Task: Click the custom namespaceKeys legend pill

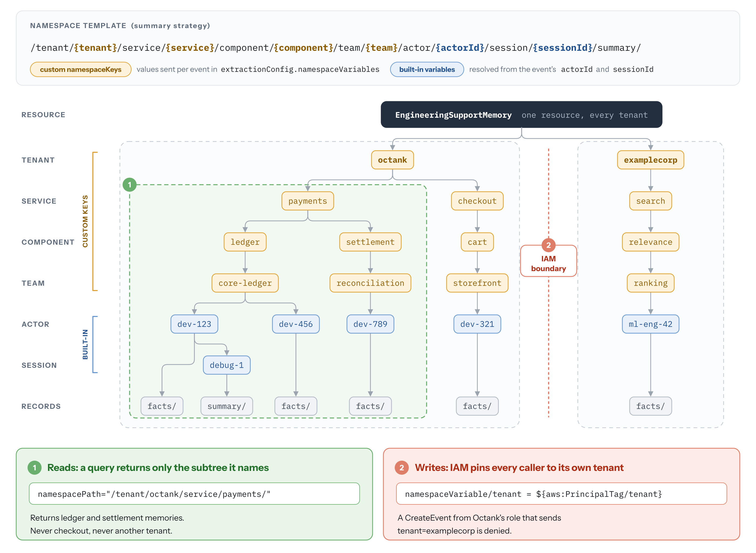Action: coord(81,69)
